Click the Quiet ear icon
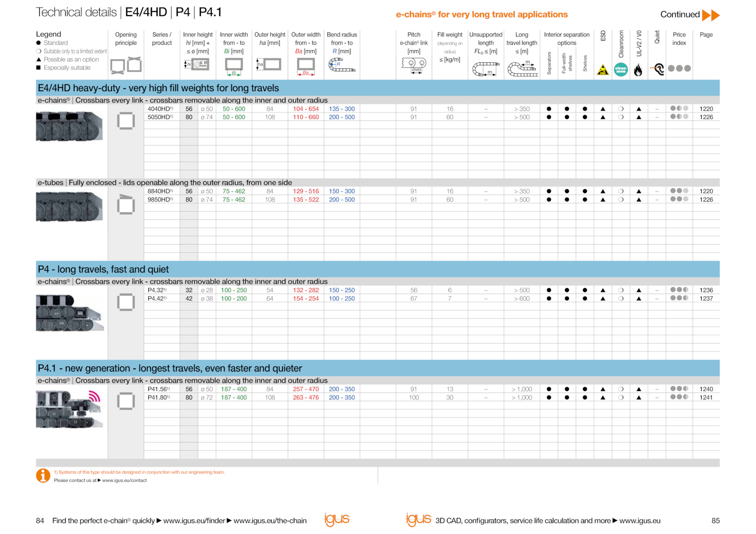Viewport: 756px width, 534px height. click(657, 69)
